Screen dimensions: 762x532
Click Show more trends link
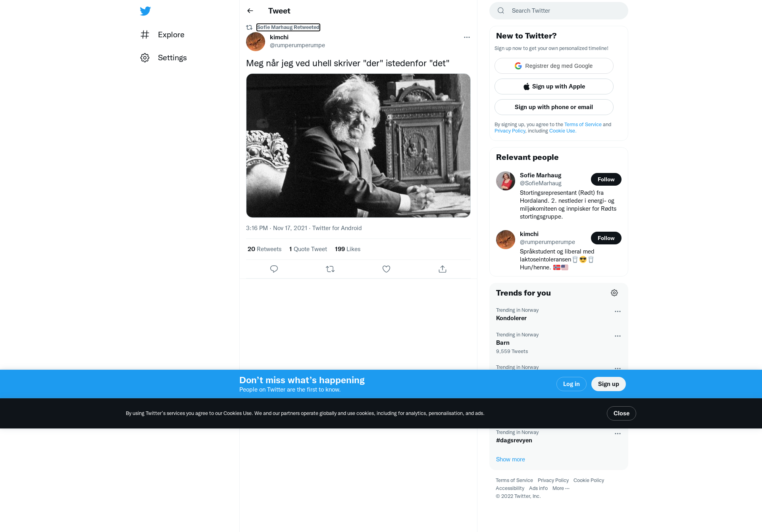[x=510, y=459]
